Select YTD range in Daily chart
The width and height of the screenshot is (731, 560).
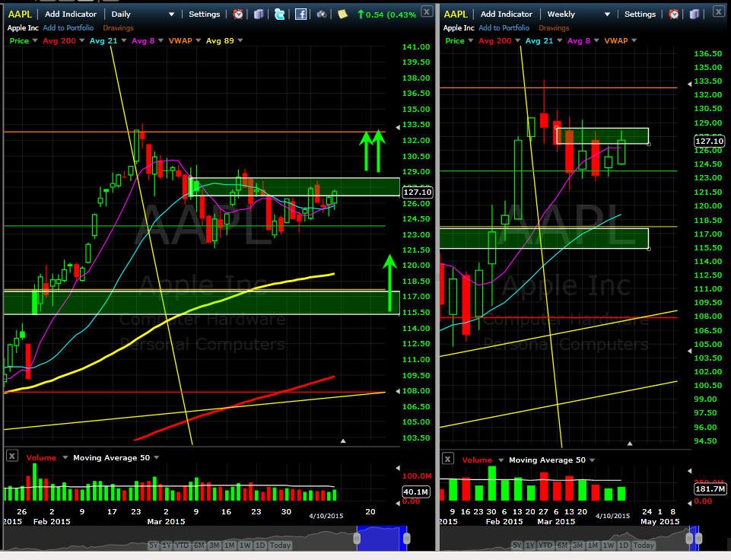(x=183, y=545)
